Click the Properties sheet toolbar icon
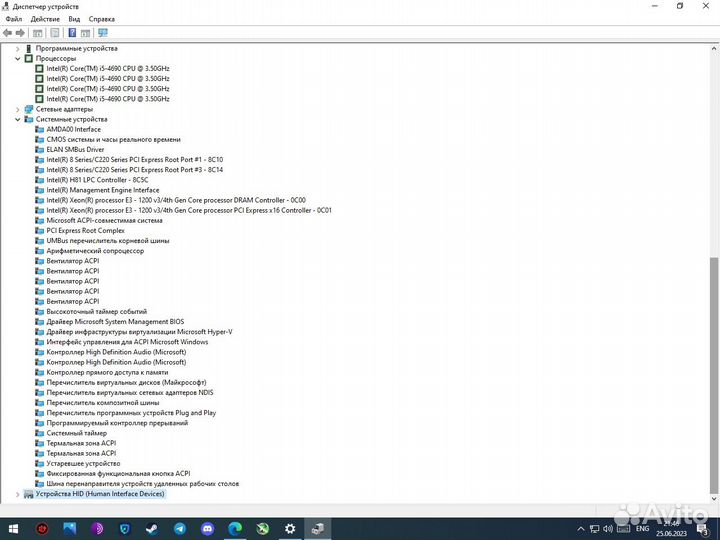 click(x=55, y=33)
